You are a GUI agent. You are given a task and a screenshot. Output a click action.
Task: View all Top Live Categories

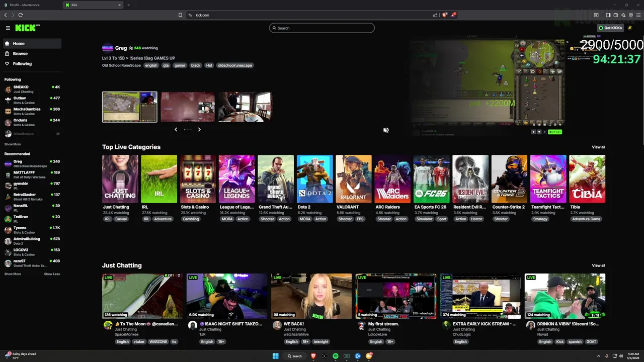(598, 147)
